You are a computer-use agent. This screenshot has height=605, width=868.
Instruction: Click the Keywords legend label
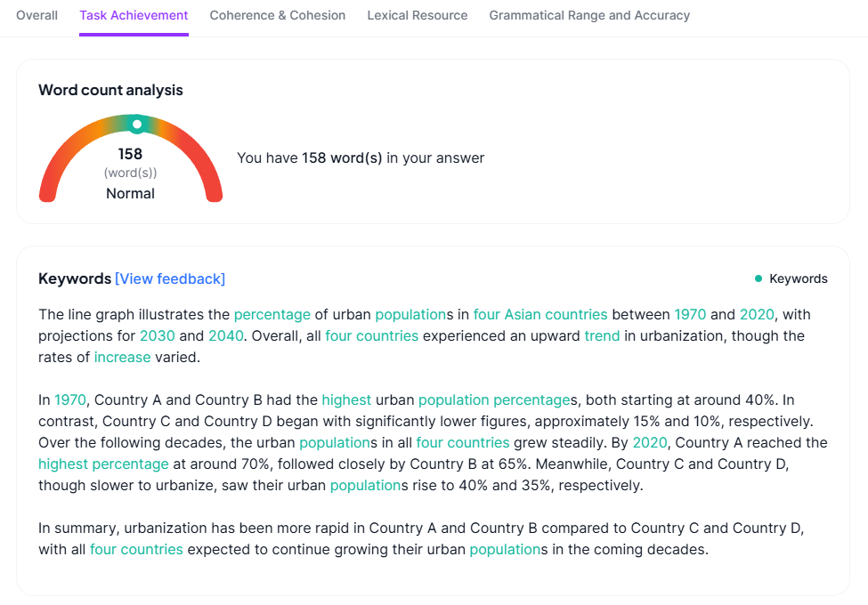point(799,278)
